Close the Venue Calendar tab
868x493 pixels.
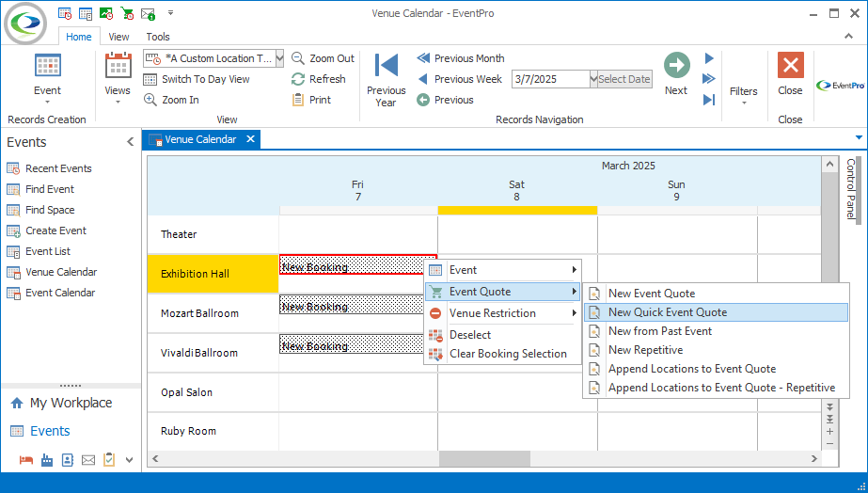(250, 139)
